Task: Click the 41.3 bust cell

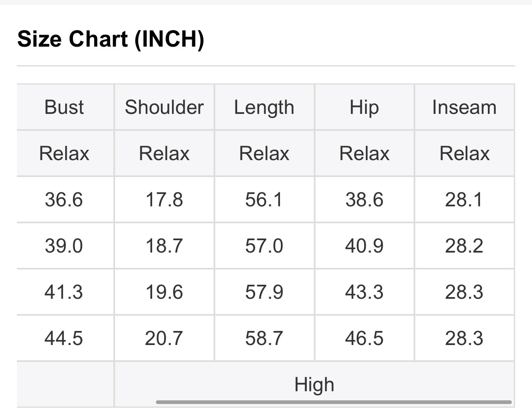Action: (x=64, y=292)
